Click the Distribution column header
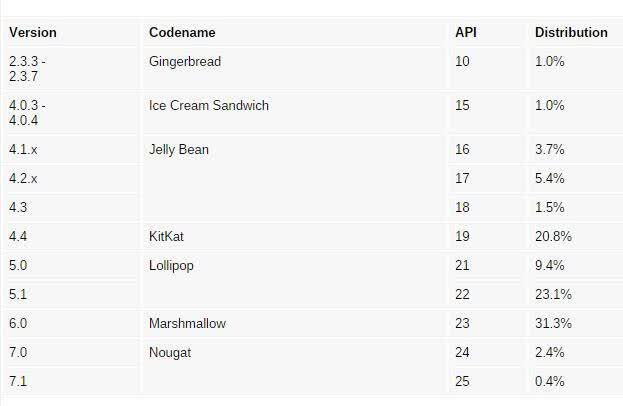The width and height of the screenshot is (623, 406). point(571,33)
